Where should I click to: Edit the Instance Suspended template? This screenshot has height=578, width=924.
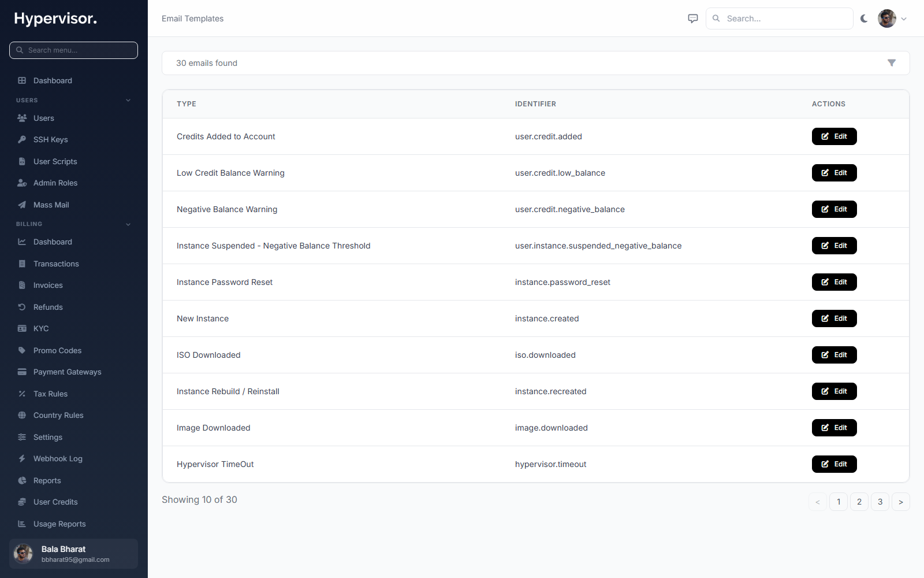pyautogui.click(x=834, y=246)
